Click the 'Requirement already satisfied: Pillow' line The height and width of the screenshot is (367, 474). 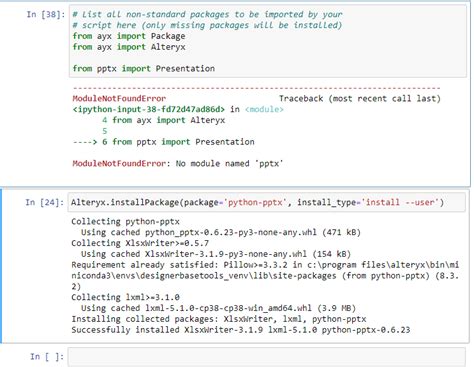[x=265, y=276]
